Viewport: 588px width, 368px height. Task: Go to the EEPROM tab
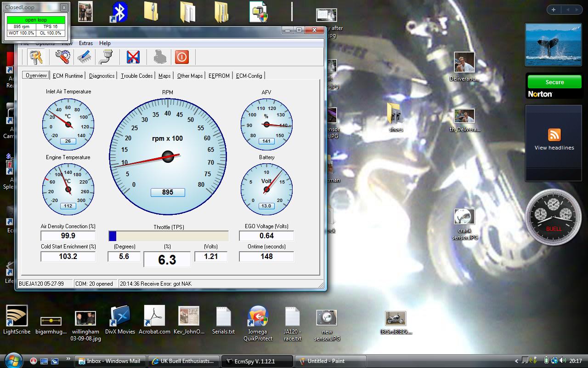(219, 76)
